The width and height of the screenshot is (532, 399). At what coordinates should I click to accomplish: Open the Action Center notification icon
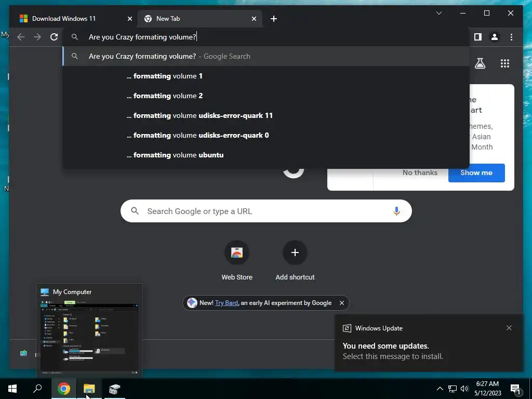pyautogui.click(x=516, y=389)
